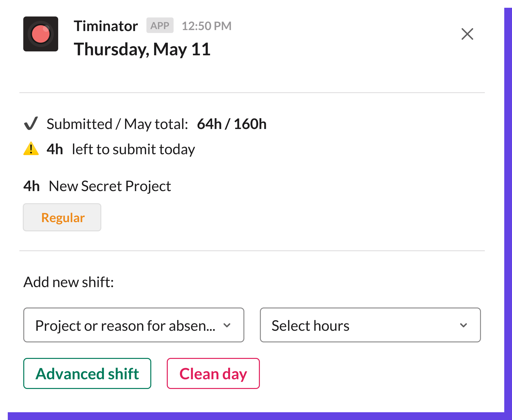
Task: Click the Add new shift label
Action: [x=69, y=282]
